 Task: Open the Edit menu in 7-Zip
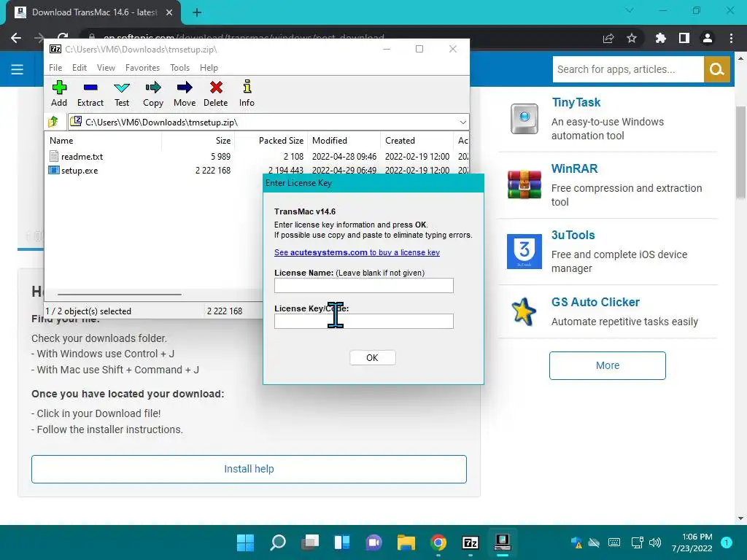[x=80, y=68]
